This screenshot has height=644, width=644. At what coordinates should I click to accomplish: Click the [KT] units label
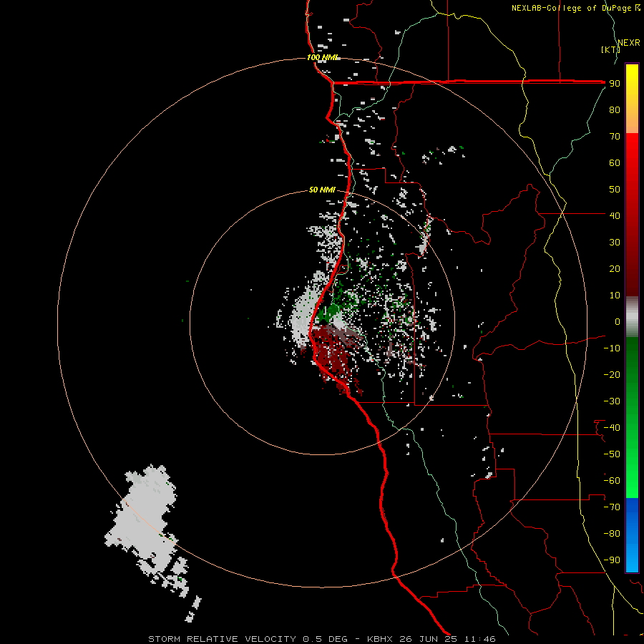point(610,49)
